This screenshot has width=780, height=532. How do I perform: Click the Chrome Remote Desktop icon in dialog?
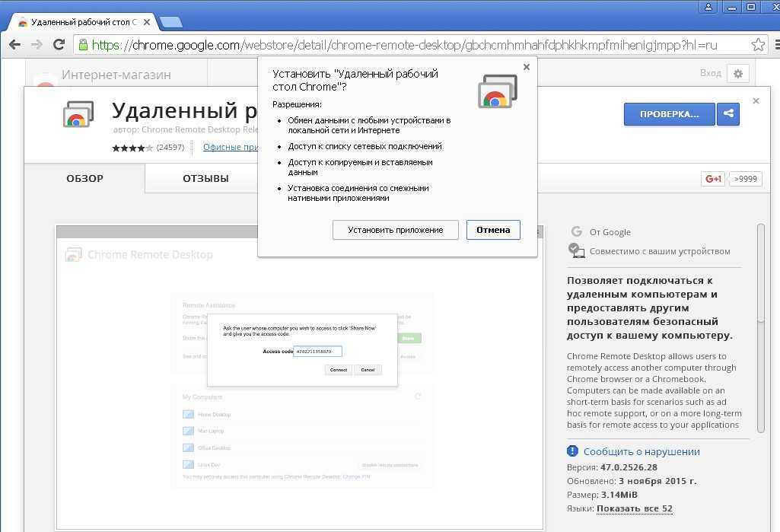click(x=498, y=91)
